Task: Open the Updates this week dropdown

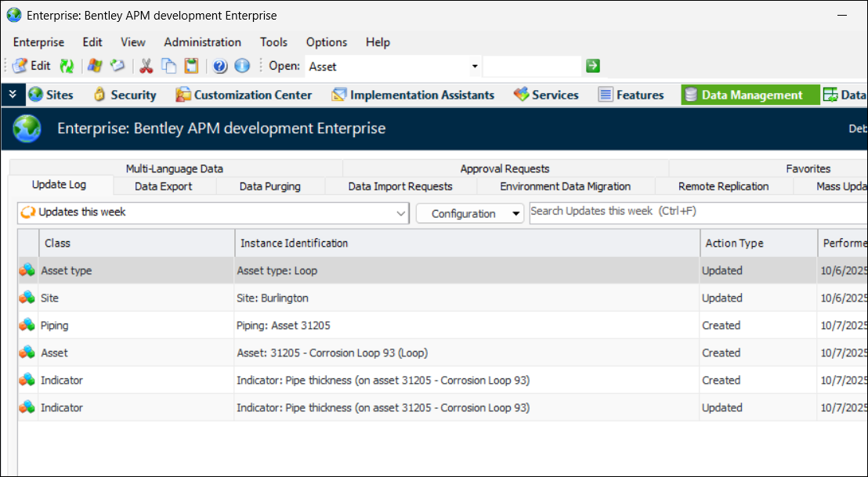Action: click(401, 213)
